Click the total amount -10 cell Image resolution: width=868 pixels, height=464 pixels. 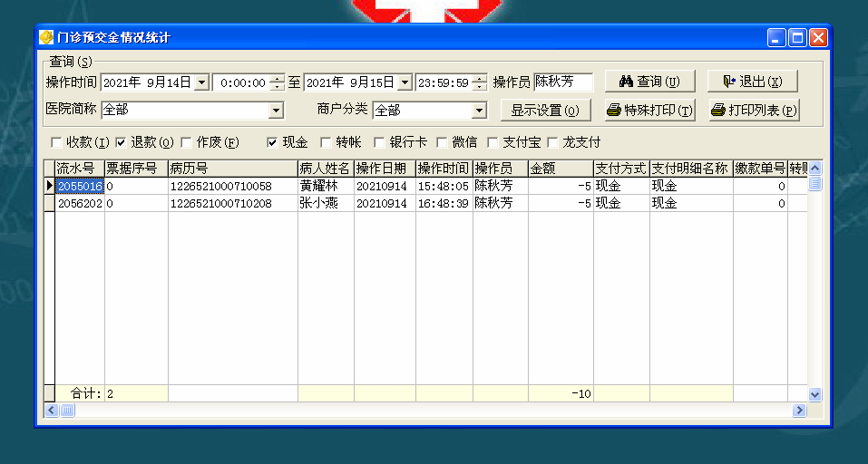(561, 393)
